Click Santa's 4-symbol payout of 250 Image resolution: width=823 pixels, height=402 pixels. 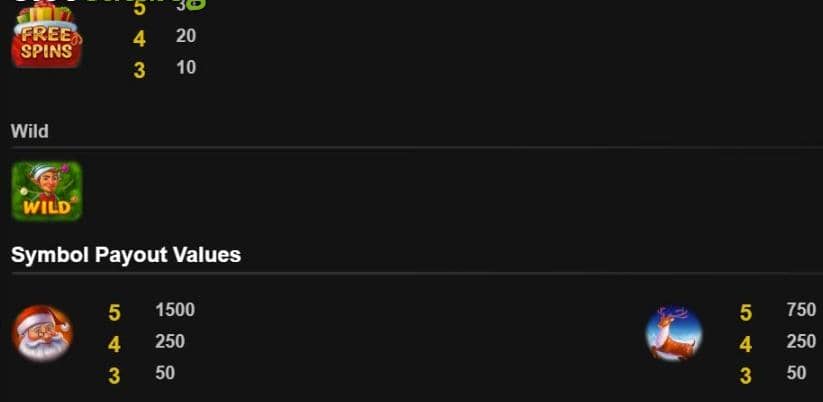(170, 342)
